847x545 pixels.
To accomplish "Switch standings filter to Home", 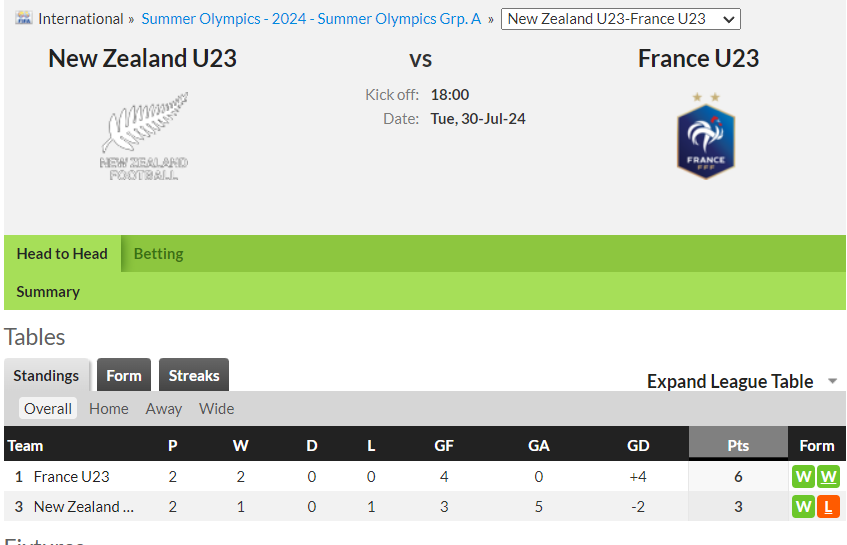I will (x=109, y=408).
